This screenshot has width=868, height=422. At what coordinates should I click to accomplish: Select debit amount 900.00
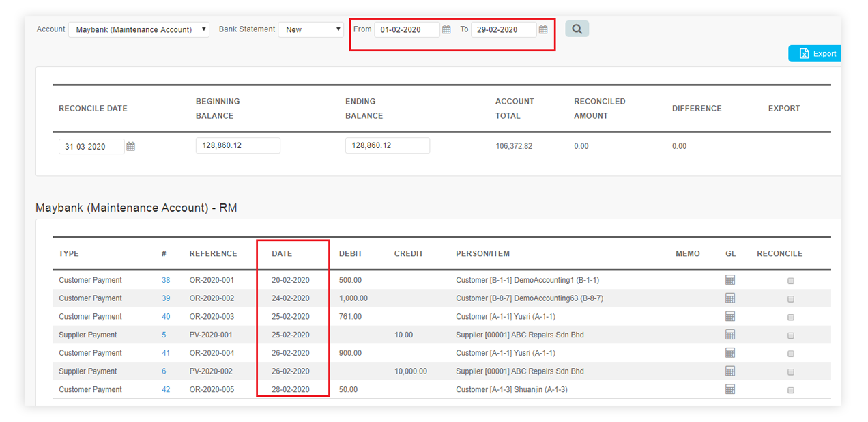pos(351,353)
